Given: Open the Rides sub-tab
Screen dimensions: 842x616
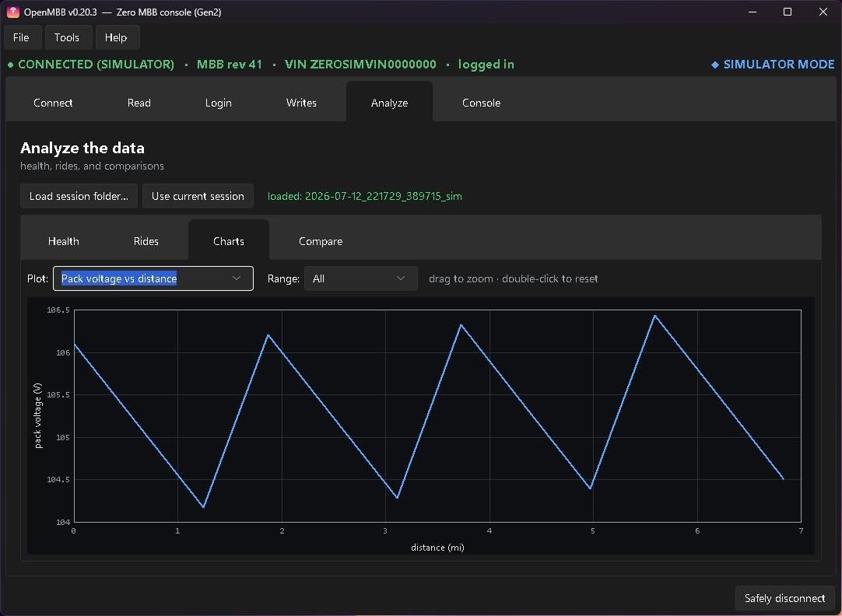Looking at the screenshot, I should pyautogui.click(x=146, y=241).
